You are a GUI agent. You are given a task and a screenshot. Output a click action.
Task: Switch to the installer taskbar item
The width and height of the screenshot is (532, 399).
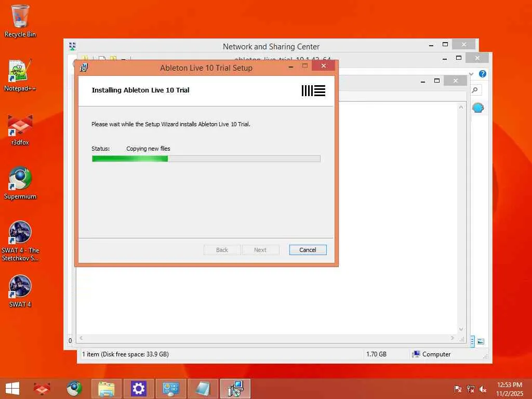235,389
